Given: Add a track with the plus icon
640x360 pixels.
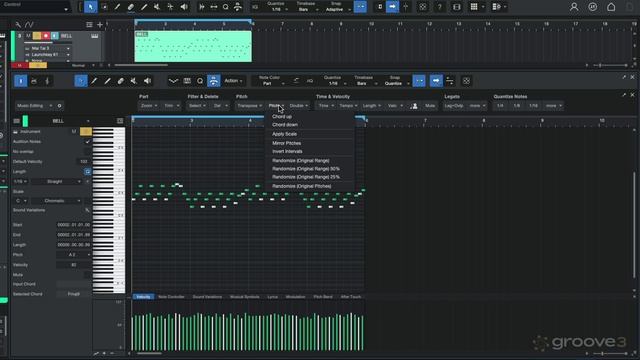Looking at the screenshot, I should point(100,25).
